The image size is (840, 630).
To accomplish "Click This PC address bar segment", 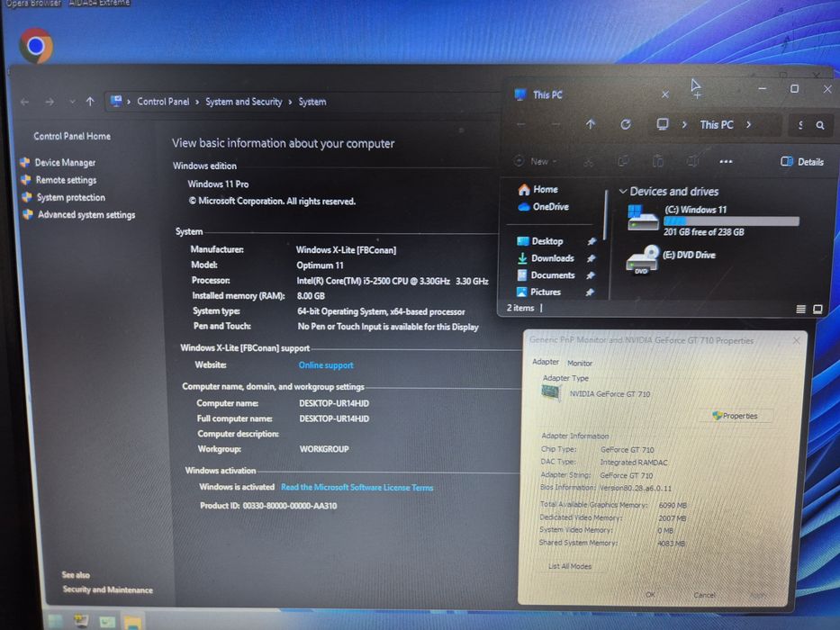I will click(x=717, y=124).
